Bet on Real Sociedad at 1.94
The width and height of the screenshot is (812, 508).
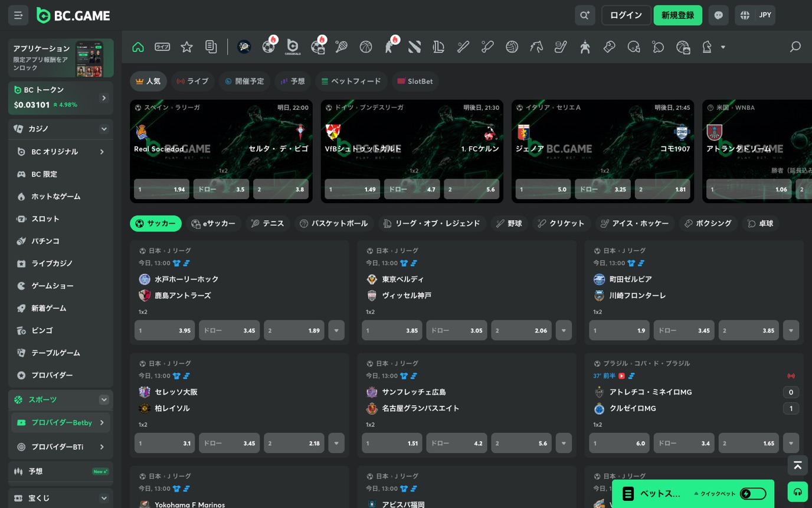tap(162, 190)
